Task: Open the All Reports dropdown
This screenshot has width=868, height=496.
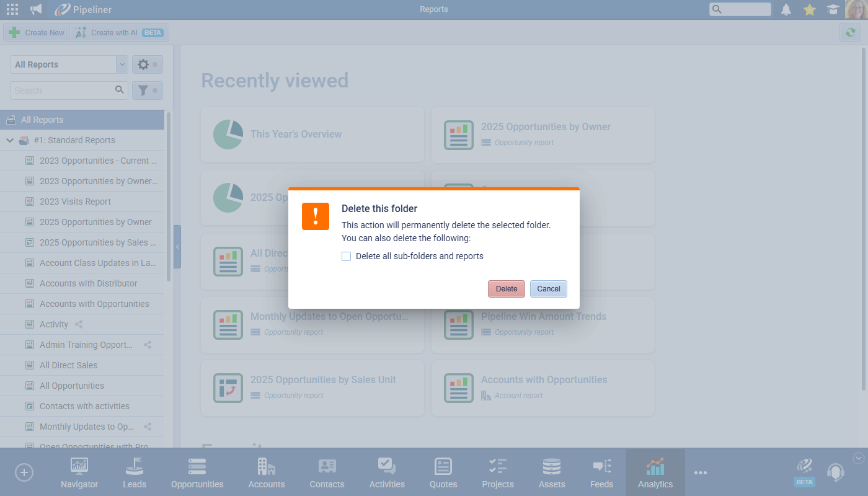Action: coord(69,64)
